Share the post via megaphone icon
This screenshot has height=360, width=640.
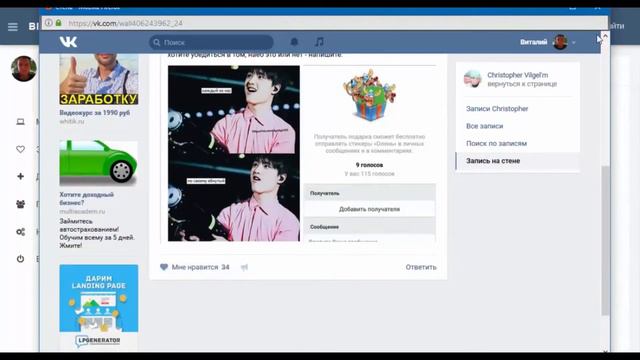[244, 267]
